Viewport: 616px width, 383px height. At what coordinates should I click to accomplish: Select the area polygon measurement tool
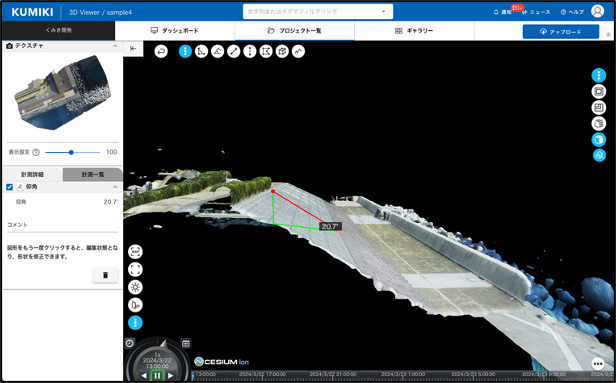click(x=266, y=51)
